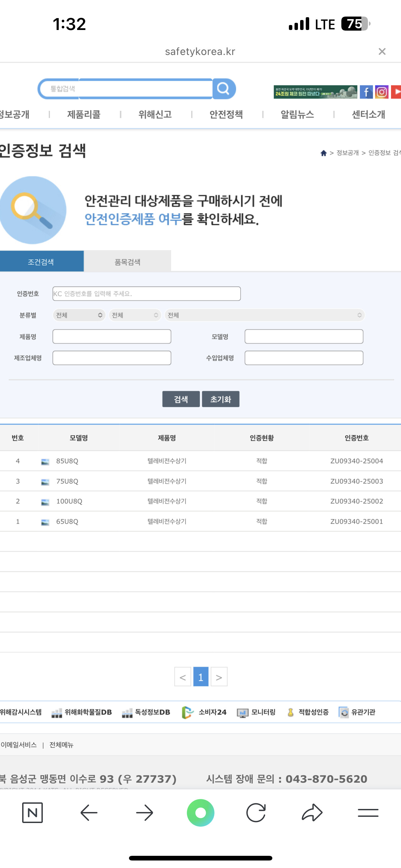Select model name 85U8Q
401x868 pixels.
(x=67, y=461)
